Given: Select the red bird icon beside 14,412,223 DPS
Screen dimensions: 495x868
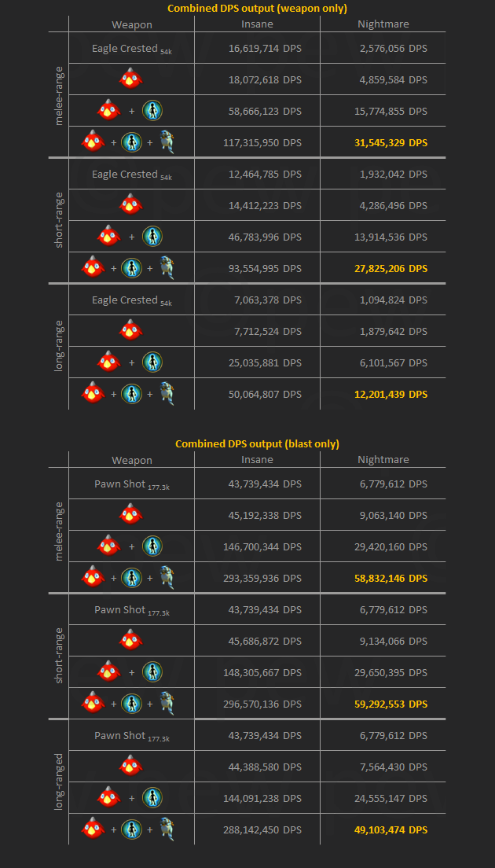Looking at the screenshot, I should 130,205.
